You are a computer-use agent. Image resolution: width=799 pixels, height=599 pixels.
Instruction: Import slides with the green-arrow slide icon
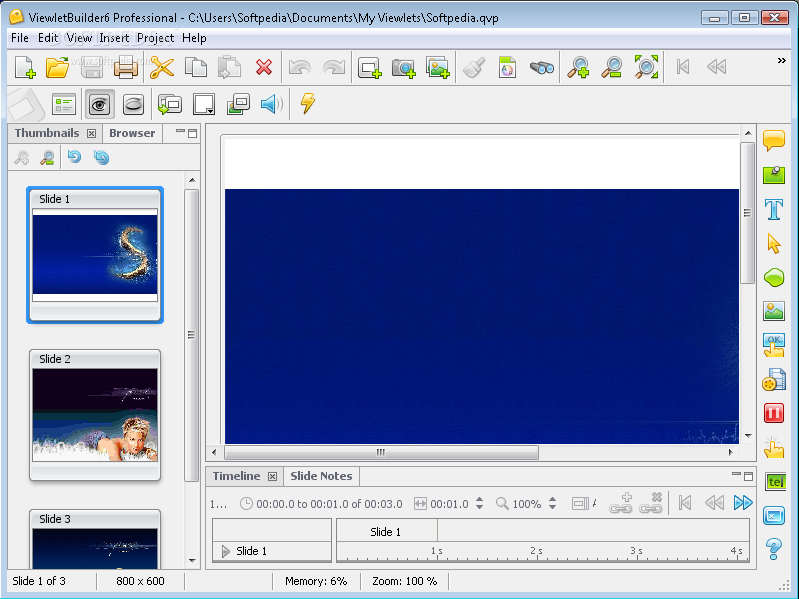[x=170, y=104]
